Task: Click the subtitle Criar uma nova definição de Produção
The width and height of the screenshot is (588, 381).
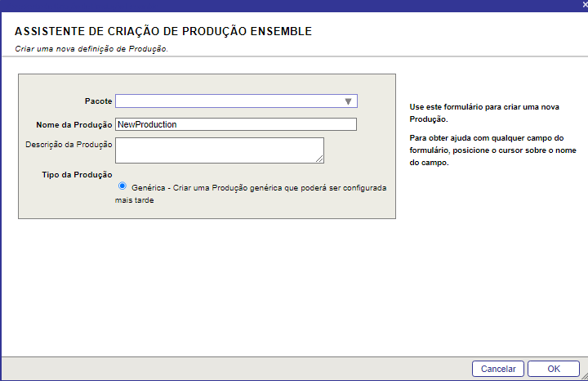Action: (x=91, y=49)
